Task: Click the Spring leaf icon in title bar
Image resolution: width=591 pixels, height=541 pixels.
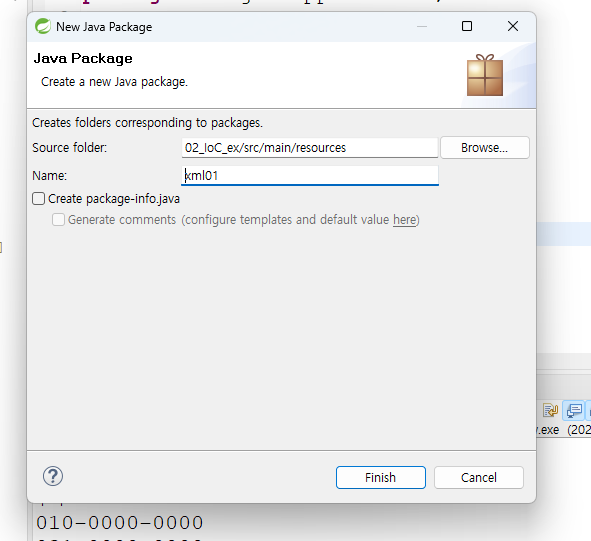Action: (x=43, y=26)
